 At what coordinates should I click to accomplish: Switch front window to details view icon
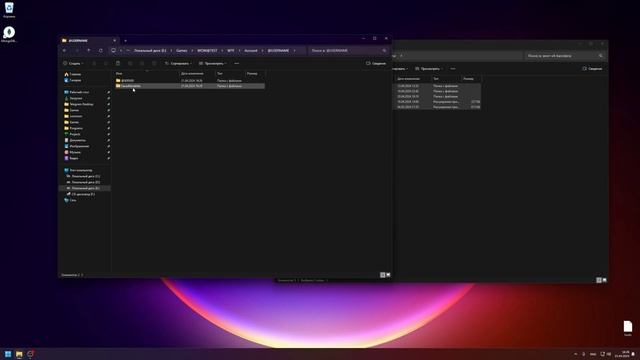(382, 275)
